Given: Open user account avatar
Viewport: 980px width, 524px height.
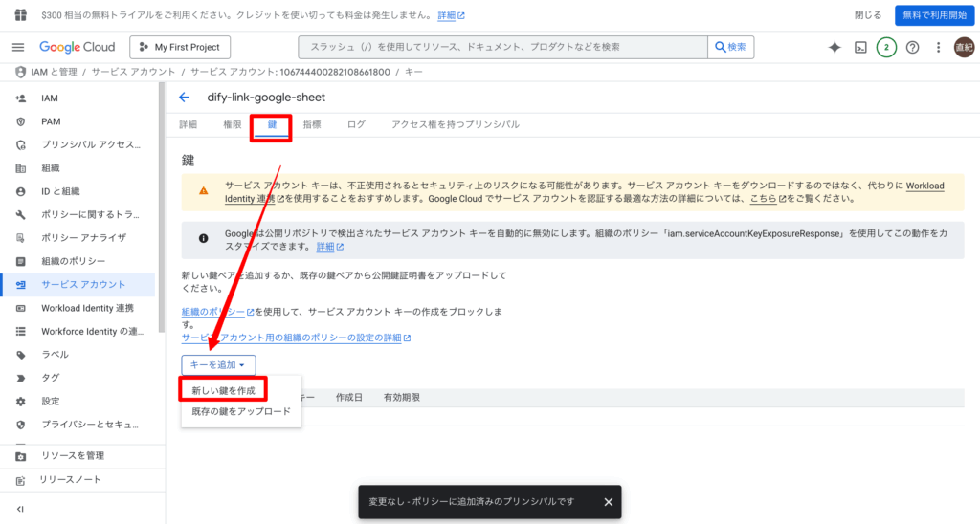Looking at the screenshot, I should click(964, 47).
